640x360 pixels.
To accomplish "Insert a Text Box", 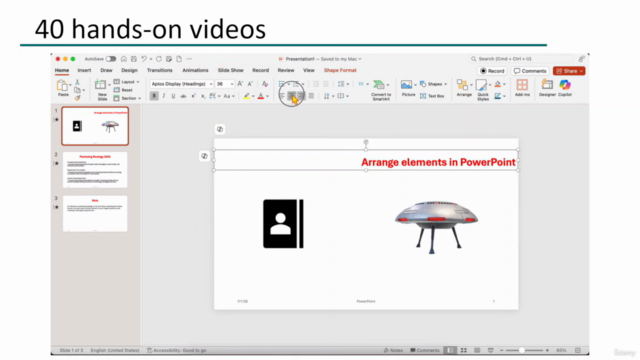I will (432, 96).
